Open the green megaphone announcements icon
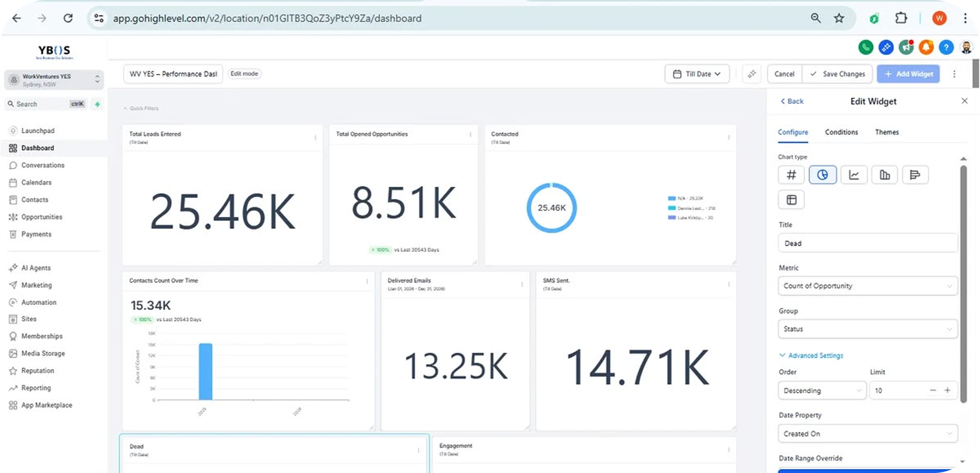980x473 pixels. coord(906,47)
